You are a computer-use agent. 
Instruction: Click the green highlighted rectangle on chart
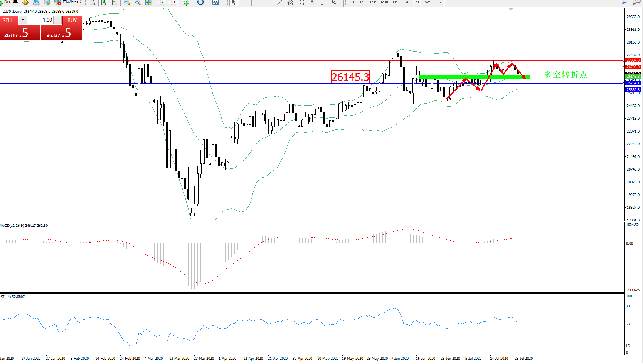474,77
